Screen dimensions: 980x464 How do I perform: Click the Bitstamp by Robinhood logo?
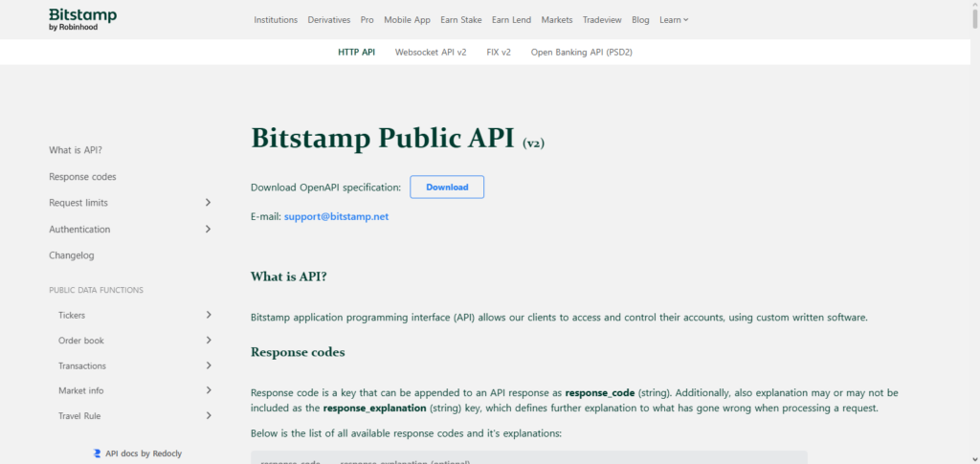(82, 19)
